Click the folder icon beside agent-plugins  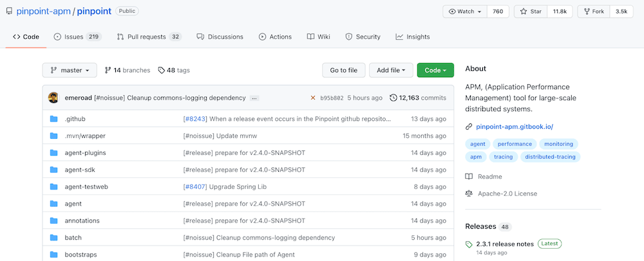tap(54, 153)
